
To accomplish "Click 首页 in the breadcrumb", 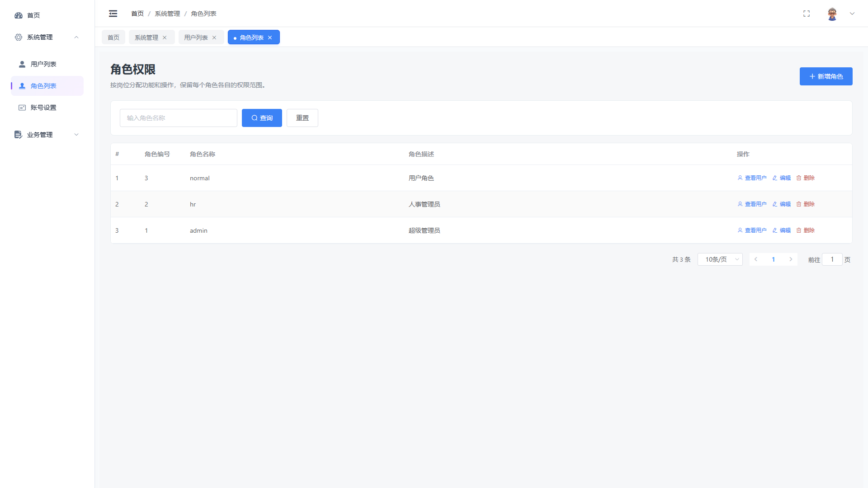I will point(137,14).
